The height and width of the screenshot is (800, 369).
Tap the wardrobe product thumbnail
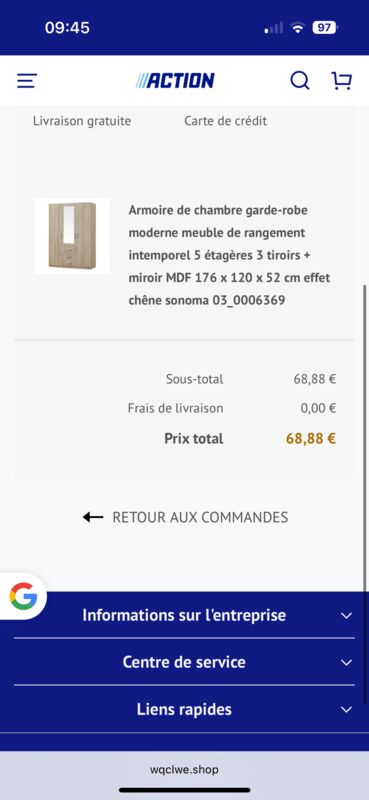[x=72, y=236]
